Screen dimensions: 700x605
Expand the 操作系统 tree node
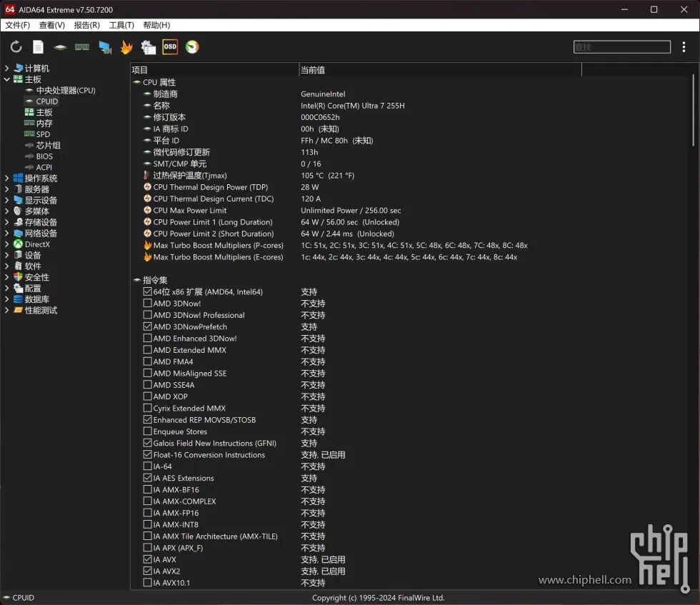[x=6, y=178]
